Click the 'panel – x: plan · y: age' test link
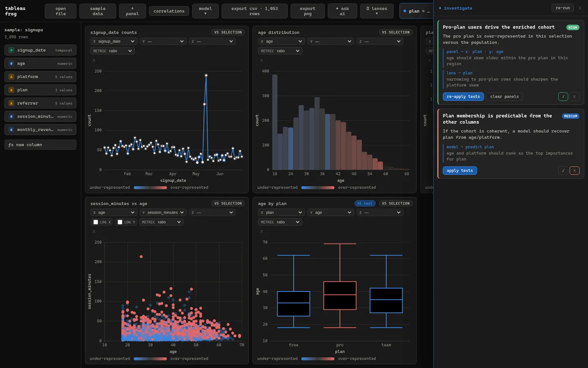Viewport: 588px width, 368px height. (x=475, y=52)
